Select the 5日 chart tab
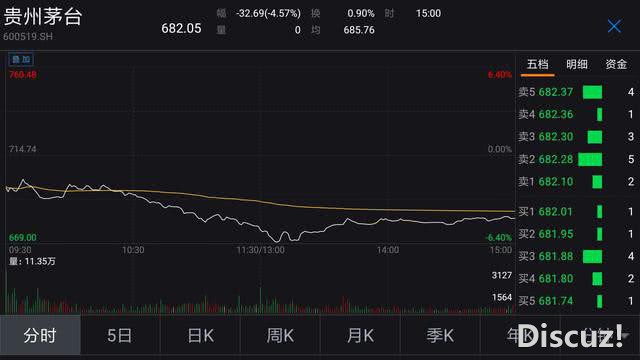This screenshot has height=360, width=640. coord(120,336)
